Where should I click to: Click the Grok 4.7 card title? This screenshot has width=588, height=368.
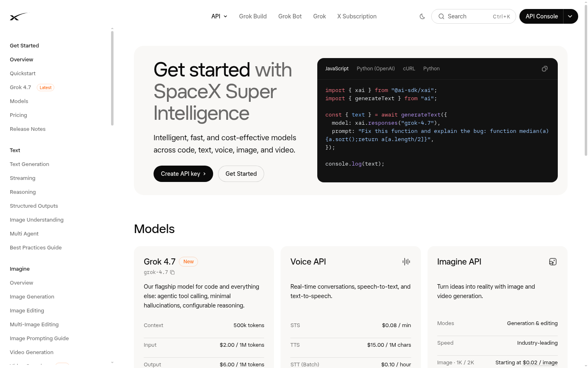[160, 262]
